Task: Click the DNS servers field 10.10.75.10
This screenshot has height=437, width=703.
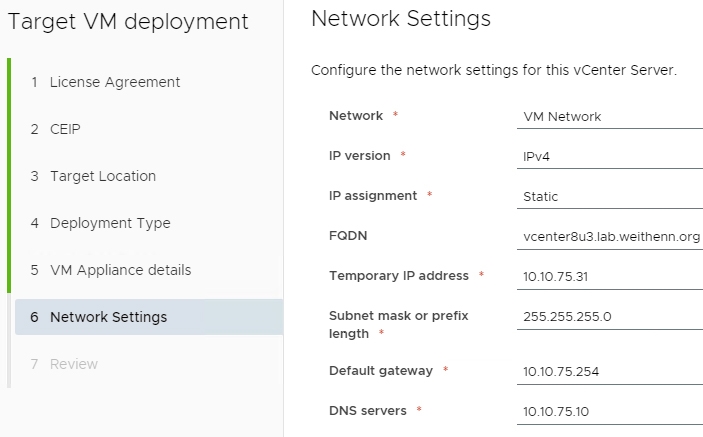Action: [x=610, y=411]
